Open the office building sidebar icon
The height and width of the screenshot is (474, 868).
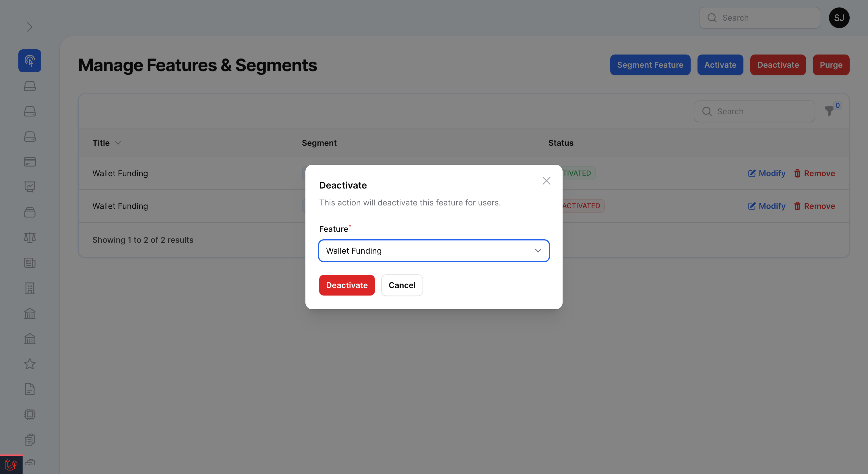pos(30,288)
